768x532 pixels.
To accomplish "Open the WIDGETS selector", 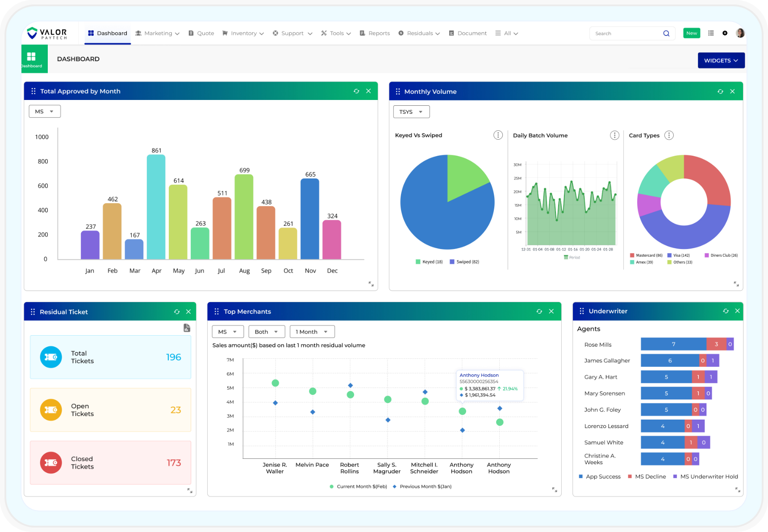I will click(721, 60).
